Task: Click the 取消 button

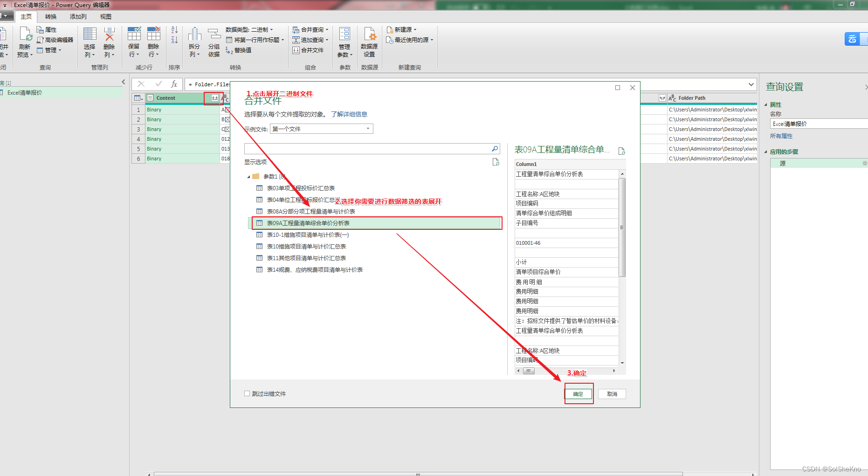Action: (x=612, y=394)
